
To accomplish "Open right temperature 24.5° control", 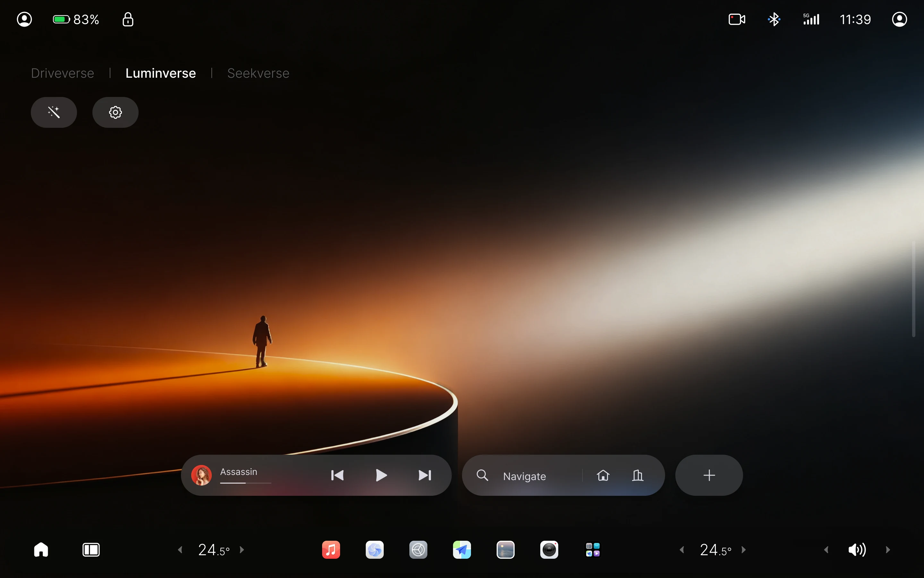I will click(715, 550).
